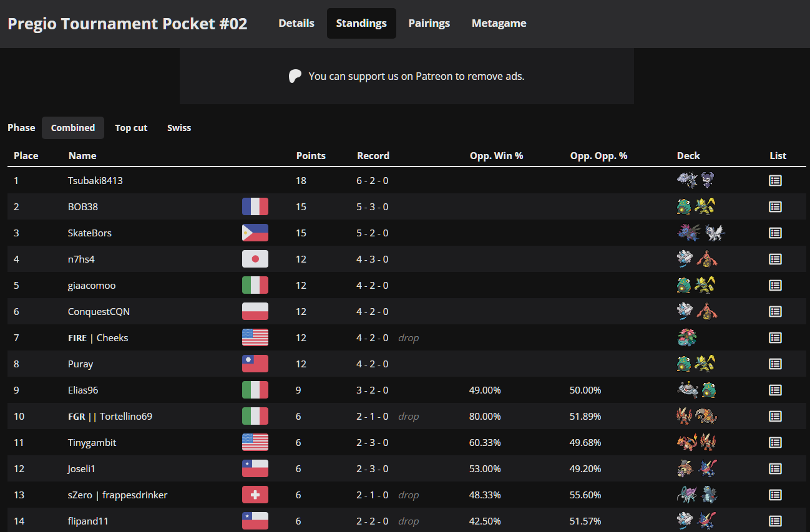Select the Standings tab
This screenshot has height=532, width=810.
coord(361,24)
